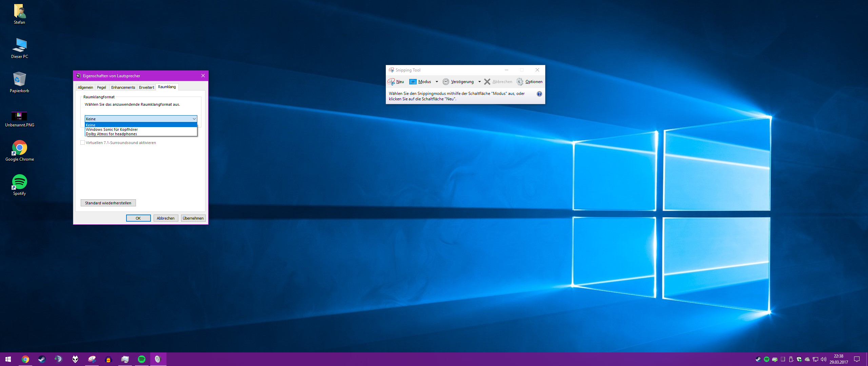The image size is (868, 366).
Task: Open Optionen gear in Snipping Tool
Action: 520,82
